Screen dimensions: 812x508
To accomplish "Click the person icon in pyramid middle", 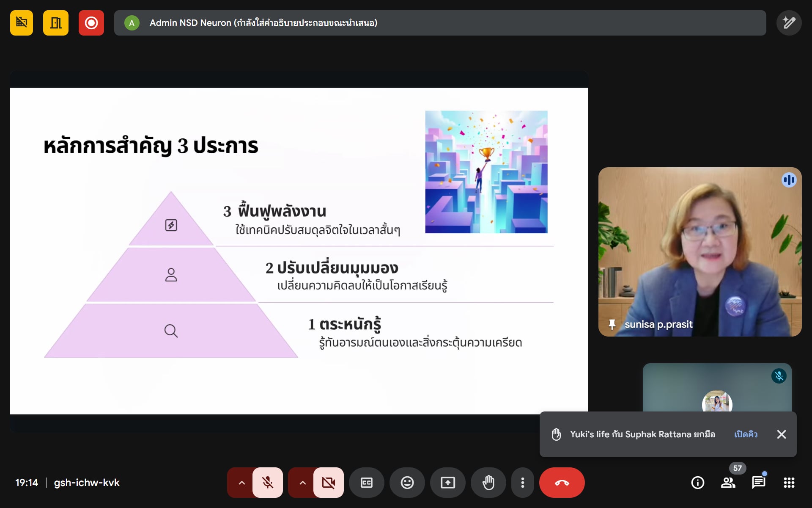I will pos(171,275).
